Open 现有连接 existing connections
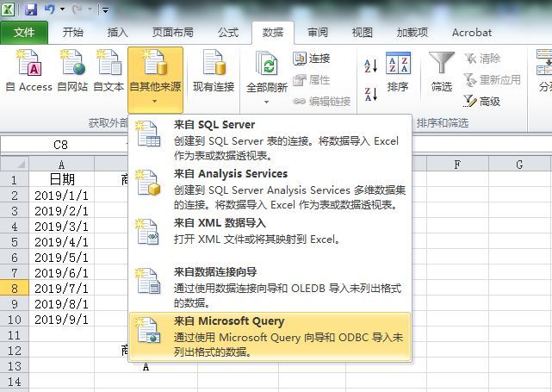Screen dimensions: 552x392 [214, 71]
